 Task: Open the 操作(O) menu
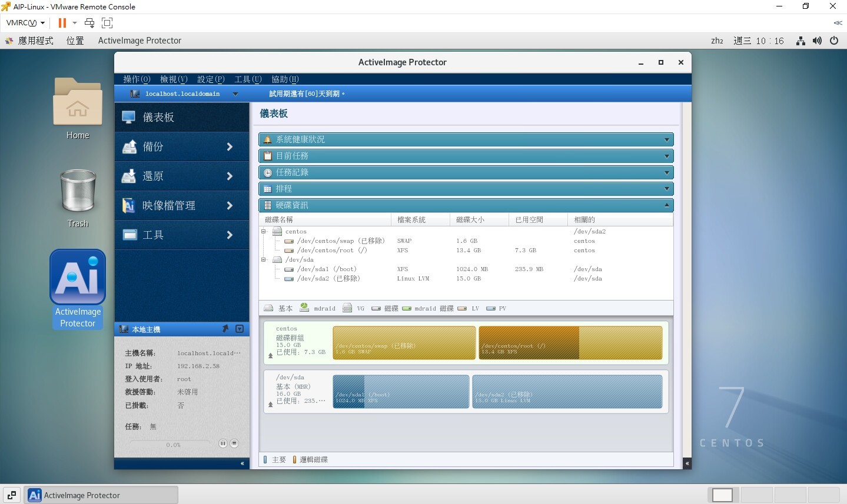coord(137,79)
